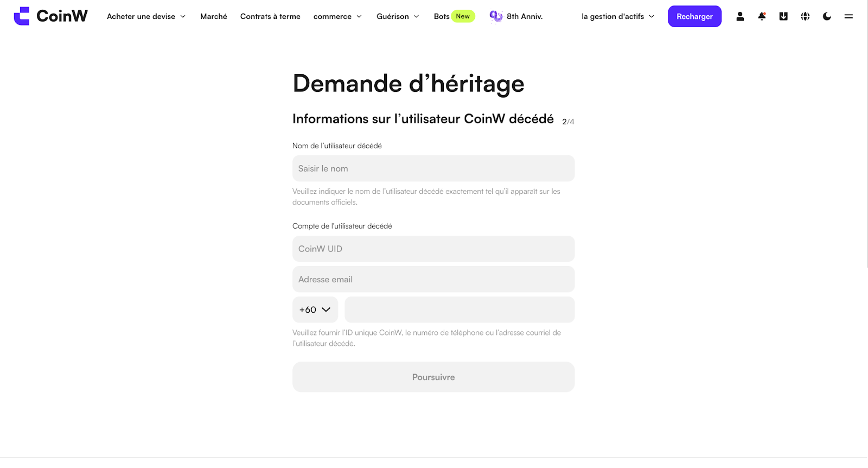Click the 8th Anniv. icon
This screenshot has height=468, width=868.
click(x=496, y=16)
